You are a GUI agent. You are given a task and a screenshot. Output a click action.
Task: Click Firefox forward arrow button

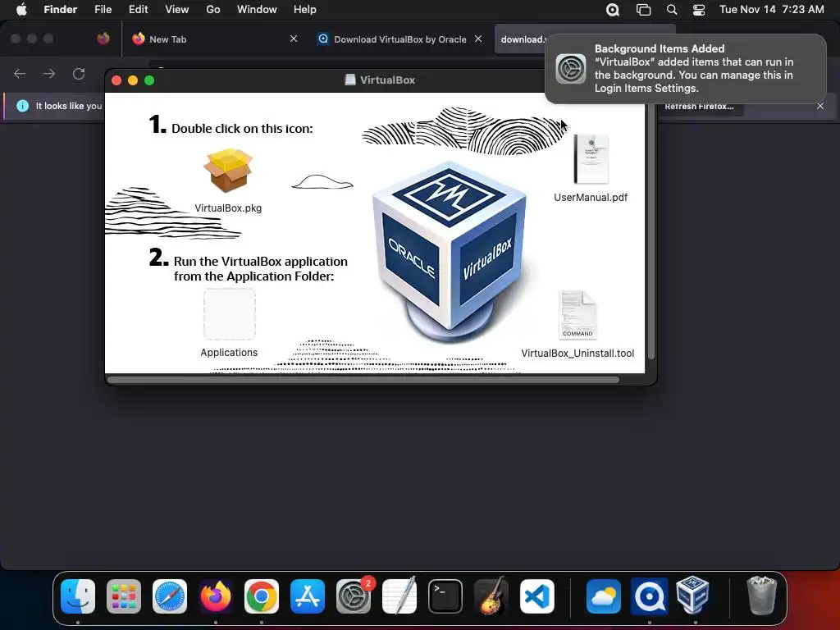[x=49, y=73]
